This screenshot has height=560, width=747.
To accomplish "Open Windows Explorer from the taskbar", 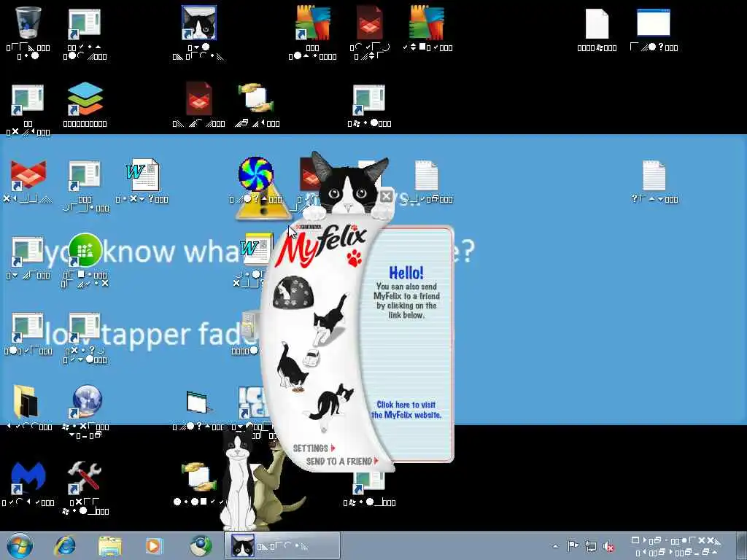I will [x=109, y=545].
